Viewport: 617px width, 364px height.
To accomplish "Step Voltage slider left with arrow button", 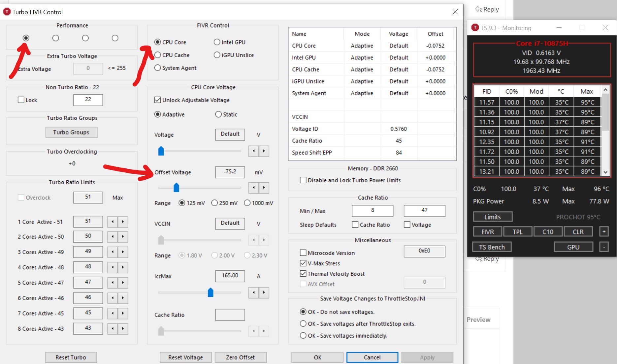I will (253, 151).
